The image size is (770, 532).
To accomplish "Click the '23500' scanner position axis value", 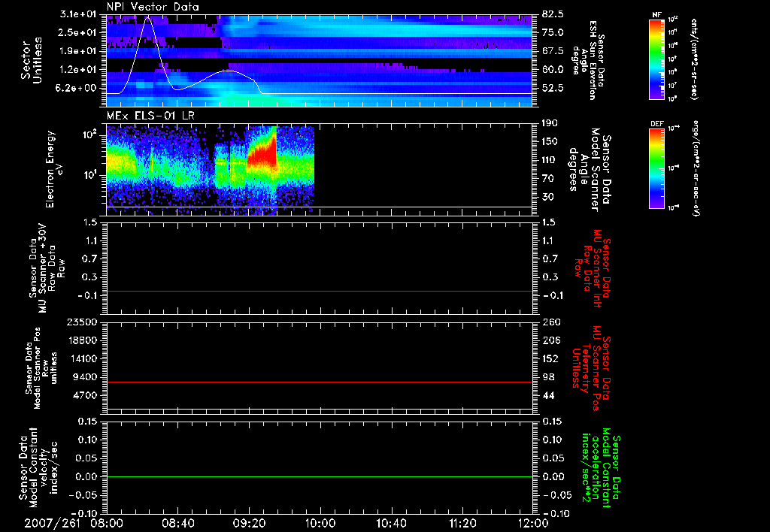I will point(82,322).
